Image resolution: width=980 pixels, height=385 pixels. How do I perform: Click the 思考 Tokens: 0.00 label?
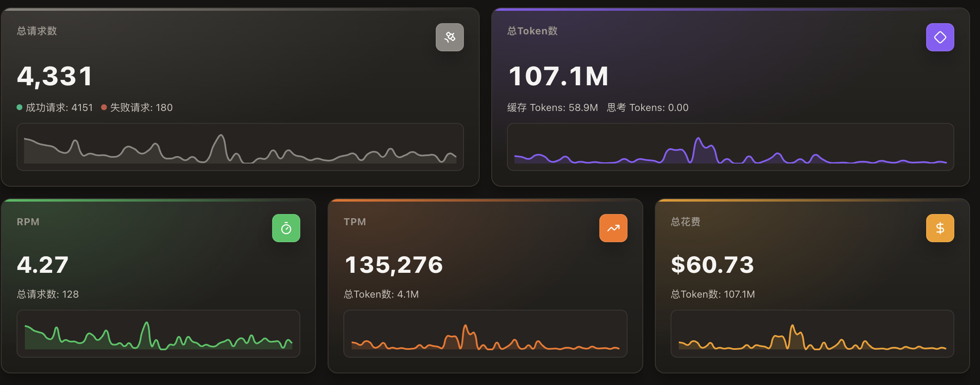click(x=647, y=108)
